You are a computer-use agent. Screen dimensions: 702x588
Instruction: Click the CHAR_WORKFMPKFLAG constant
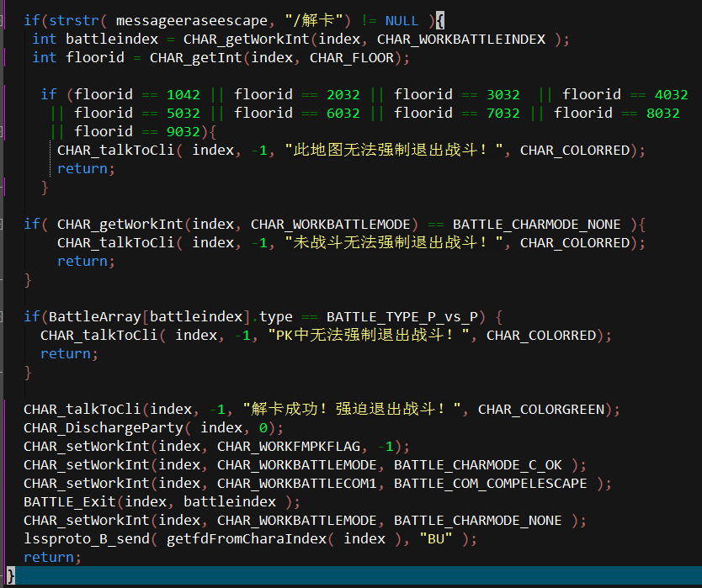(x=289, y=447)
